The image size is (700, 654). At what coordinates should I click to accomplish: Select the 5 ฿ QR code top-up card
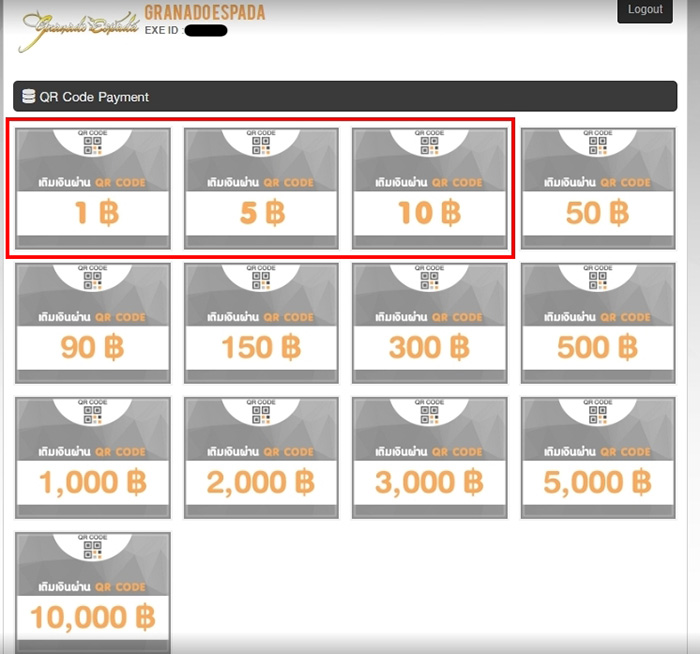point(261,188)
